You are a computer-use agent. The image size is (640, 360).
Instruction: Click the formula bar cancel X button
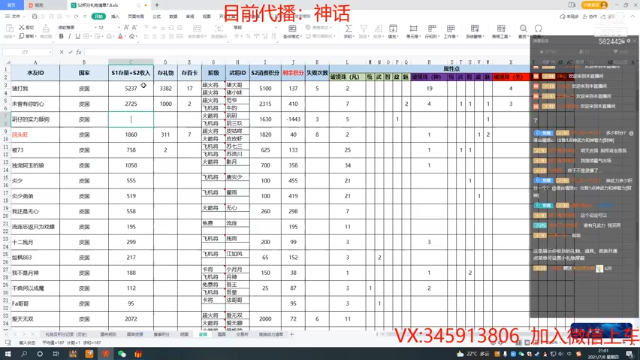pos(61,52)
